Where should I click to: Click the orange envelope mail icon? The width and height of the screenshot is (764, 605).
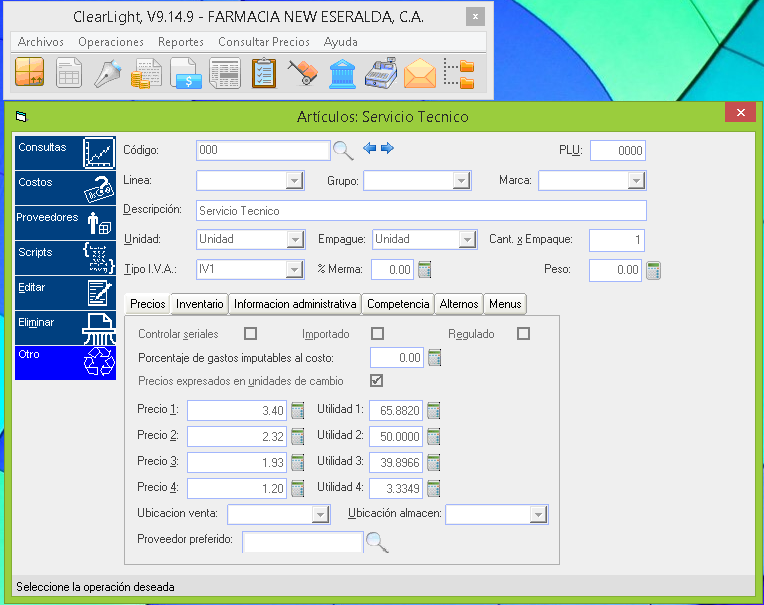tap(420, 74)
